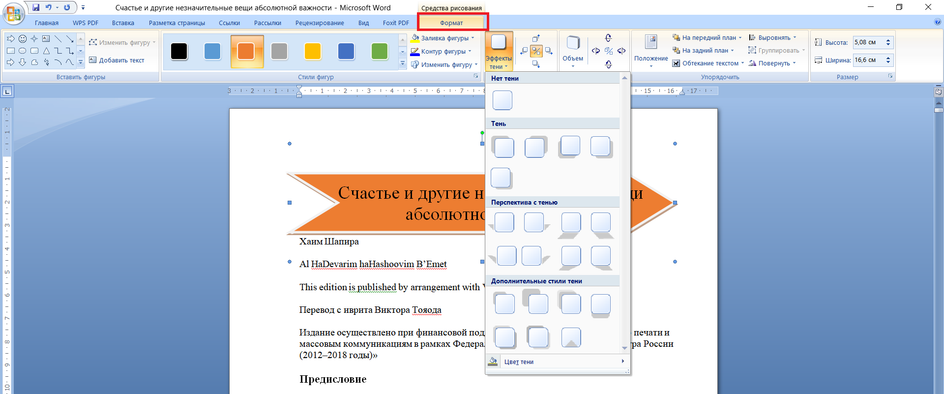Apply the gray shape style swatch
The height and width of the screenshot is (394, 944).
coord(279,52)
